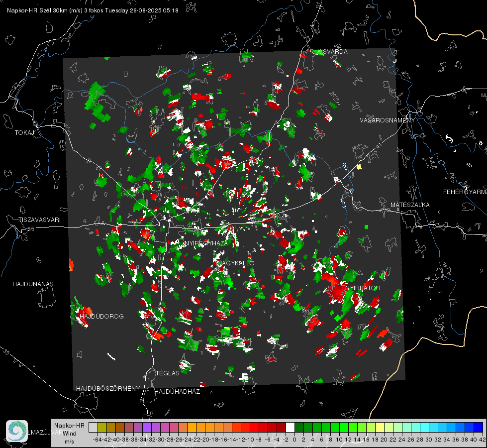Screen dimensions: 487x448
Task: Click the HAJDÚDOROG city label
Action: (x=101, y=317)
